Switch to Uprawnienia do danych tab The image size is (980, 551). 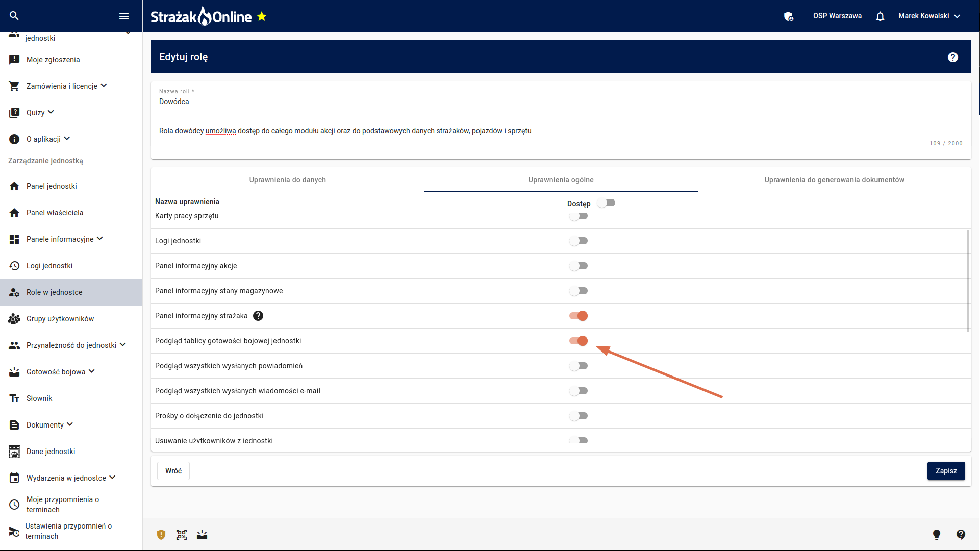[x=288, y=180]
